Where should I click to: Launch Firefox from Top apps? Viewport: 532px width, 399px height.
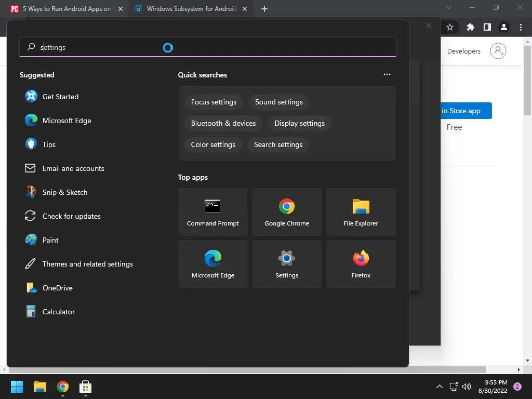click(x=361, y=264)
